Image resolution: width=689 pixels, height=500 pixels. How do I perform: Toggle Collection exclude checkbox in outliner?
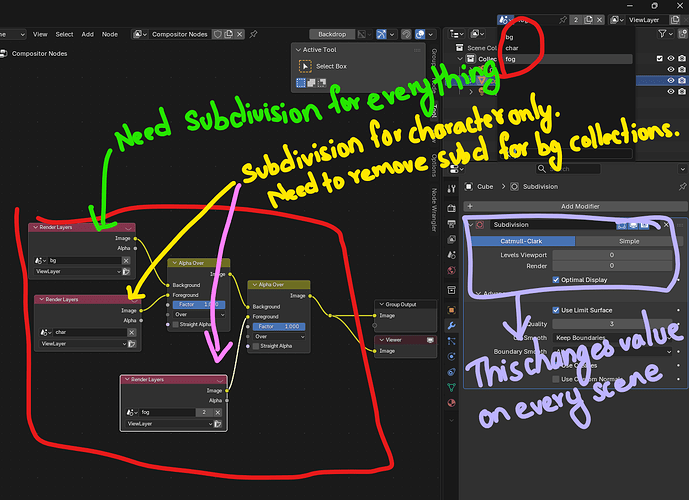(660, 58)
